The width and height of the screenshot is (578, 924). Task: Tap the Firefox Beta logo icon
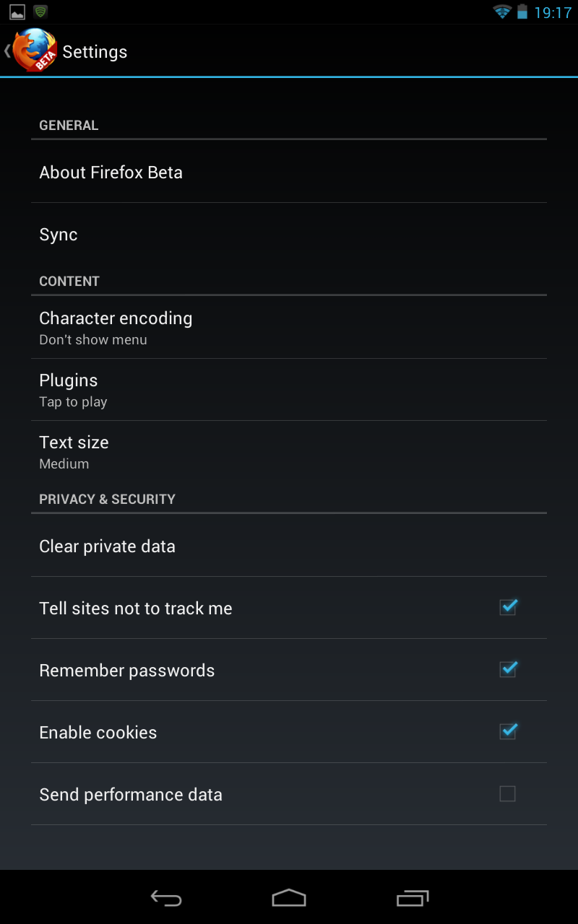pyautogui.click(x=34, y=51)
